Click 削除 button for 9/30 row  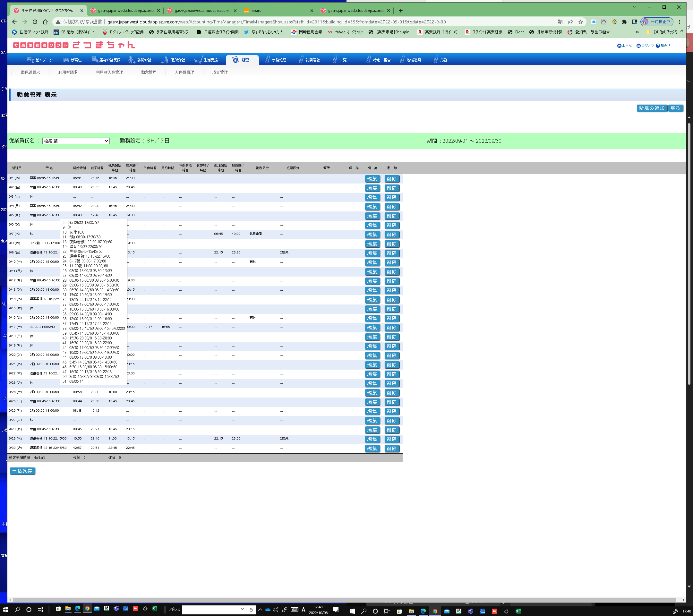coord(392,449)
